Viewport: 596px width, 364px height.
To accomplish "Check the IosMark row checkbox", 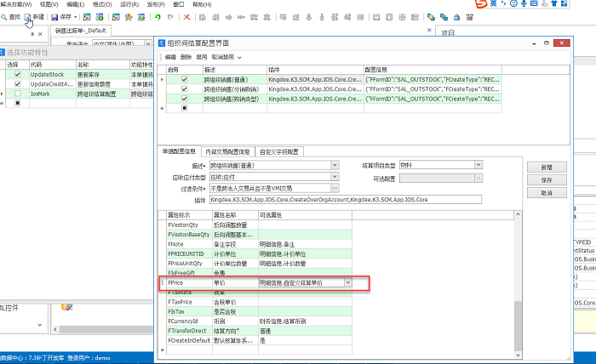I will 17,94.
